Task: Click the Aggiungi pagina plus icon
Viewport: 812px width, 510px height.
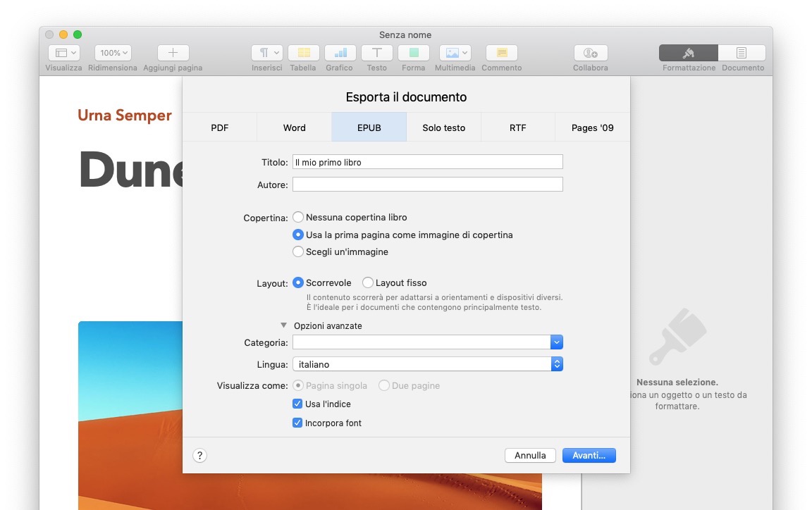Action: [173, 53]
